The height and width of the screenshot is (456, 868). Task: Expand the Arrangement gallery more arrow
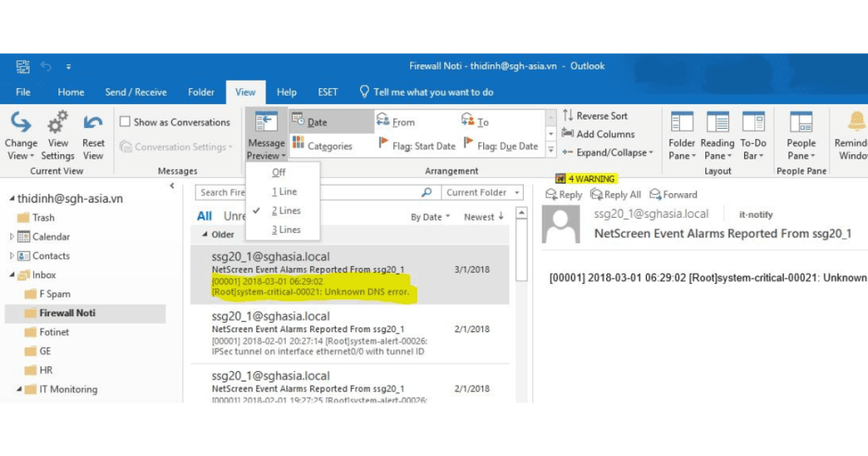[x=551, y=149]
